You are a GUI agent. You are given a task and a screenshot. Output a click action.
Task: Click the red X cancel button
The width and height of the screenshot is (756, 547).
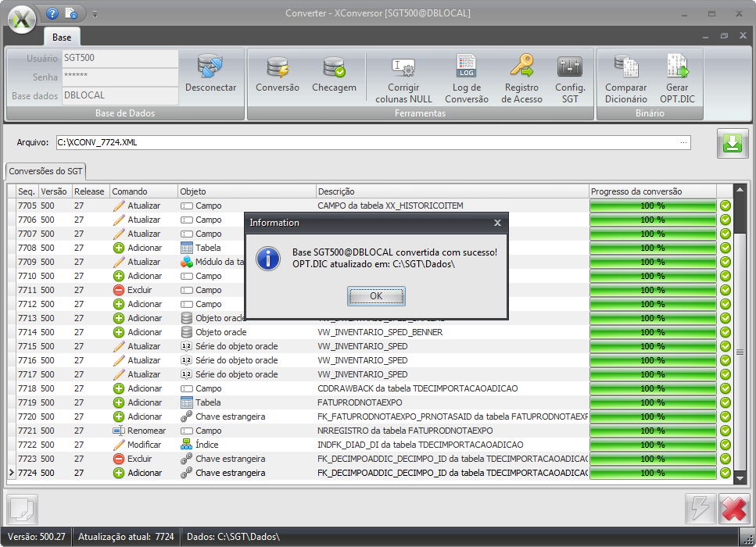(x=733, y=509)
